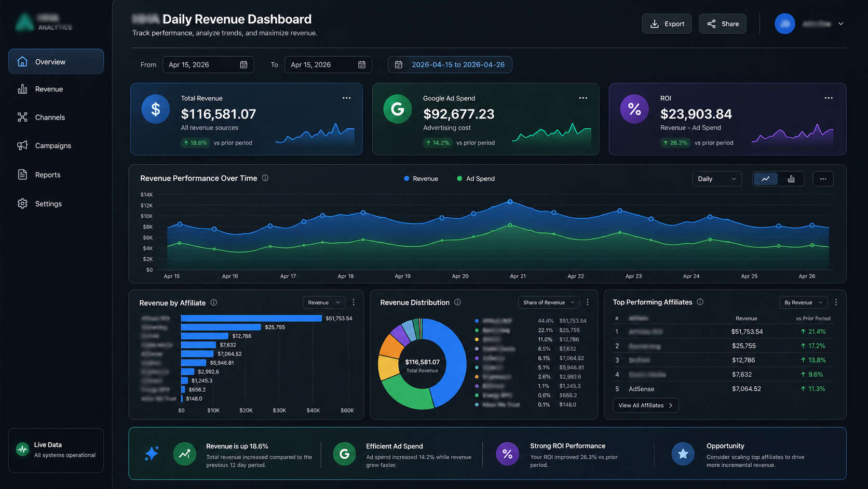The image size is (868, 489).
Task: Open the Daily interval dropdown
Action: [717, 179]
